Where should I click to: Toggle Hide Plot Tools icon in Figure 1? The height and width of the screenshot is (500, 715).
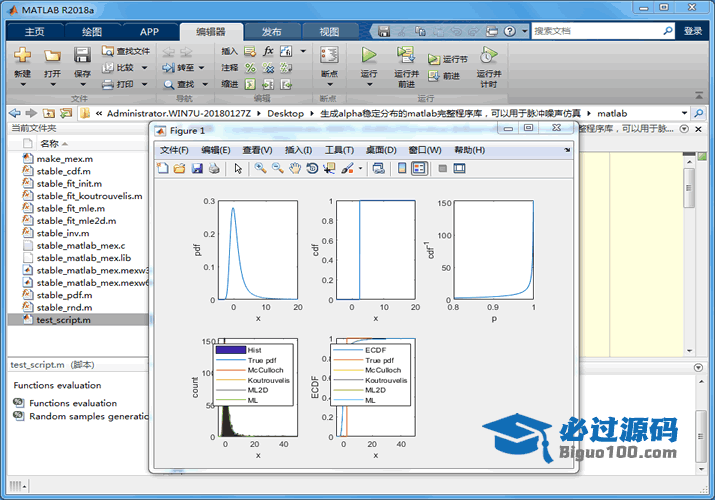(x=442, y=168)
